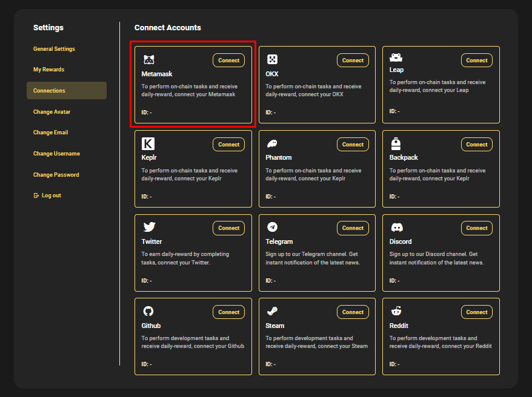This screenshot has width=532, height=397.
Task: Click the Keplr card title
Action: (x=149, y=157)
